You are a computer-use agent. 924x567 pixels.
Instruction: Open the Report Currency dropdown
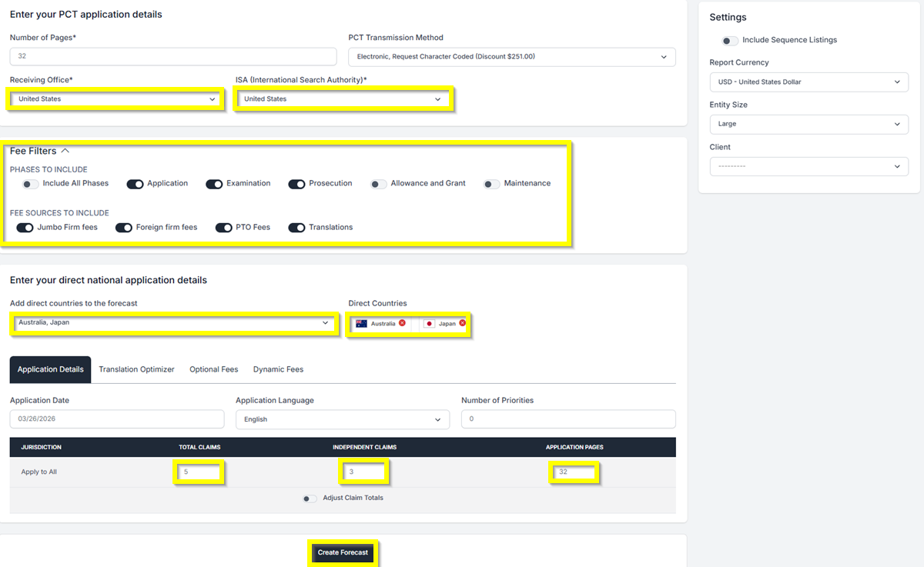(808, 82)
